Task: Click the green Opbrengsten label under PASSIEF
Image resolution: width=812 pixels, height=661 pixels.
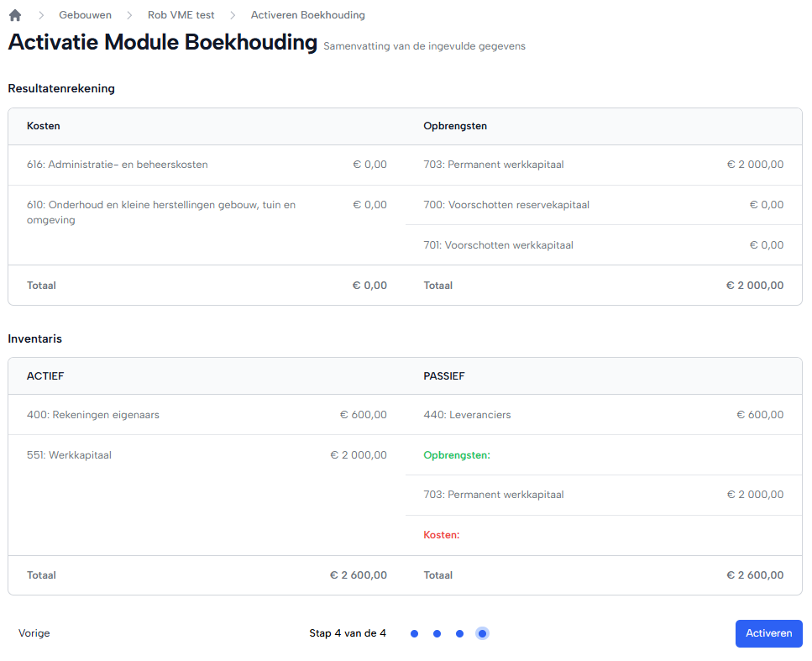Action: [x=457, y=455]
